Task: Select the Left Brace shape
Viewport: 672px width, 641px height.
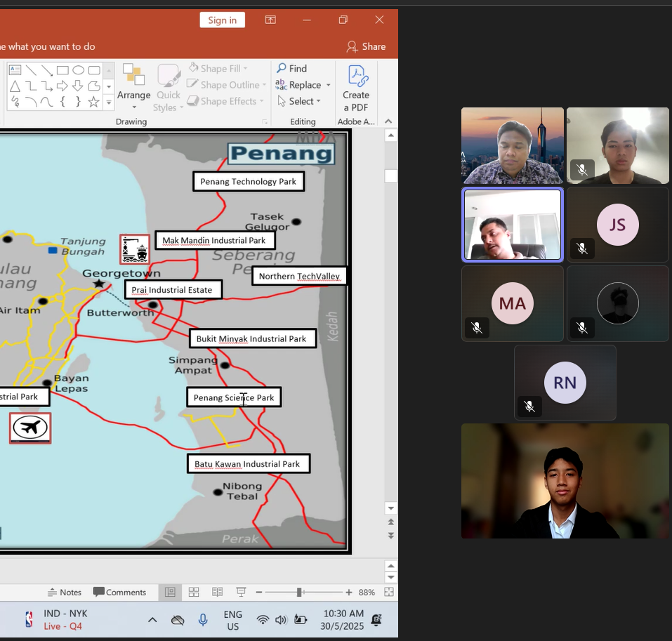Action: tap(62, 102)
